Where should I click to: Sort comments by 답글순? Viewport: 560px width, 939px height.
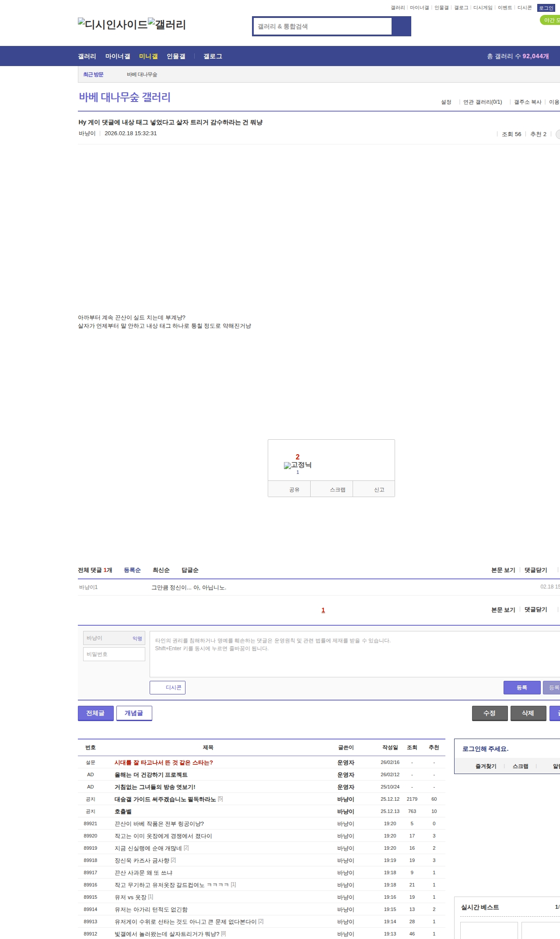tap(190, 570)
